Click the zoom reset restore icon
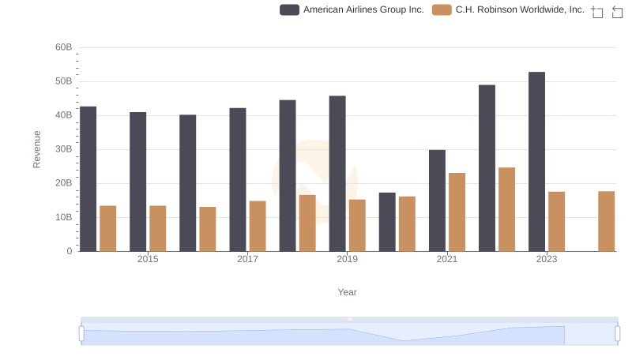The height and width of the screenshot is (364, 632). point(617,12)
